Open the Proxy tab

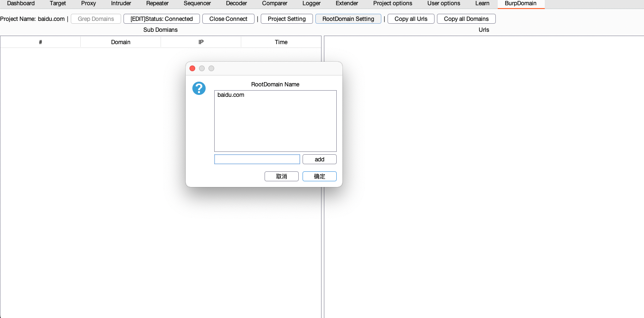(x=88, y=3)
